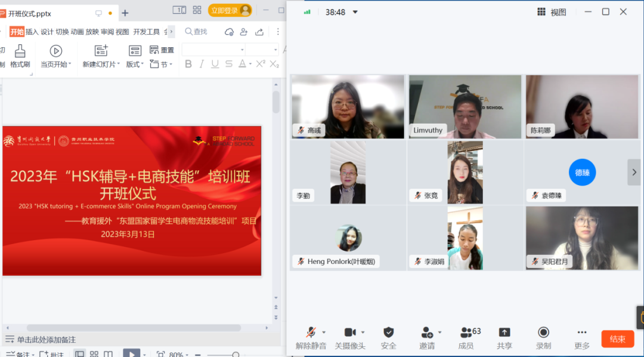The image size is (644, 357).
Task: Select the 格式刷 format painter tool
Action: [x=20, y=51]
